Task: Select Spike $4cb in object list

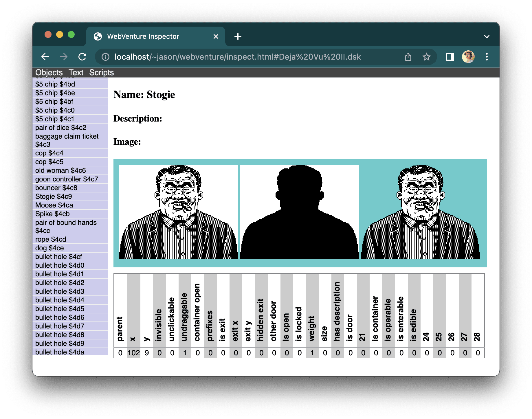Action: pos(70,214)
